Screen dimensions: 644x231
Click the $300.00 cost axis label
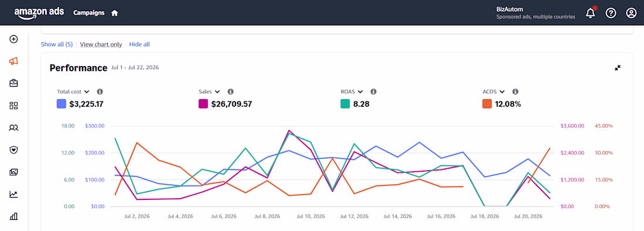pyautogui.click(x=94, y=126)
